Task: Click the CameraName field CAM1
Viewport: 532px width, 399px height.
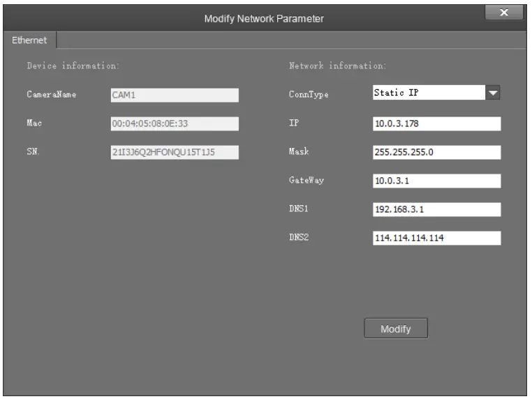Action: (x=175, y=95)
